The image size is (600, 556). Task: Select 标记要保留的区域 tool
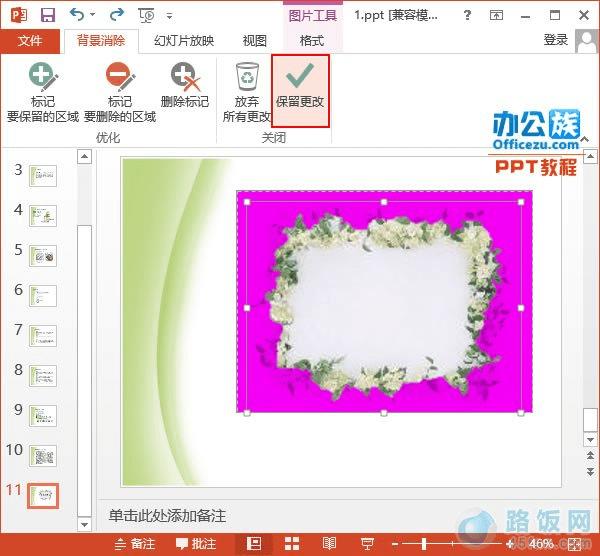[43, 92]
